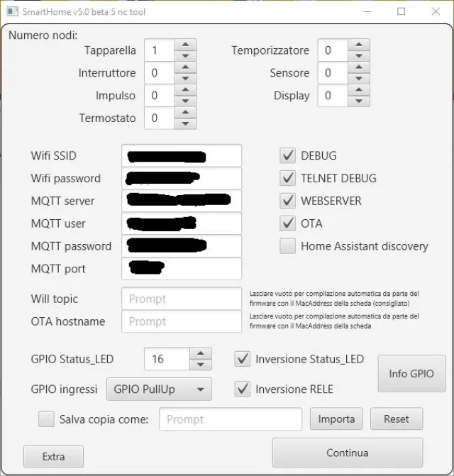The image size is (454, 476).
Task: Increase GPIO Status_LED pin value
Action: (x=200, y=353)
